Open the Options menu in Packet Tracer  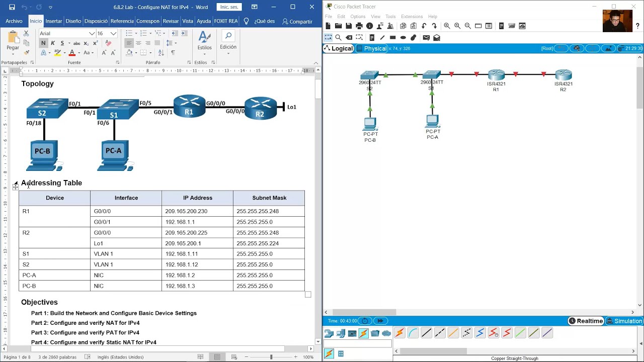[358, 17]
